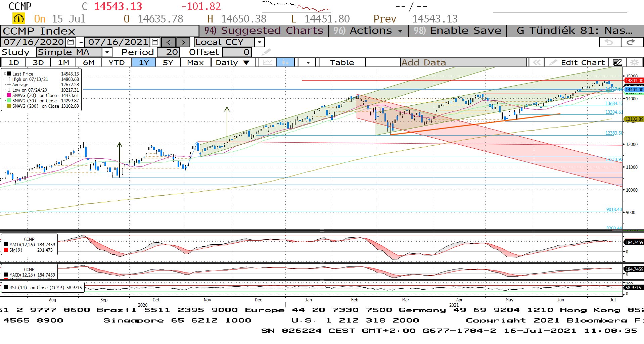Click the CCMP Index security field

(x=100, y=31)
